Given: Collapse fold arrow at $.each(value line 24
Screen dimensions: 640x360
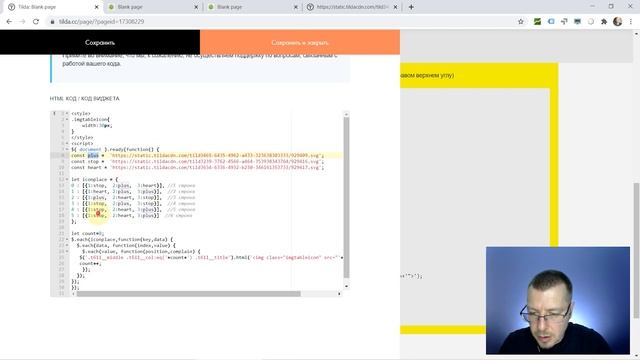Looking at the screenshot, I should (67, 251).
